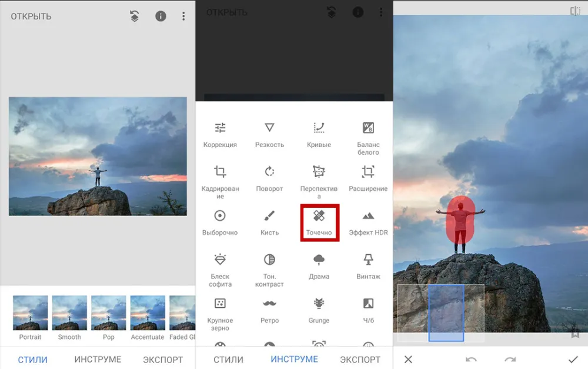Switch to ИНСТРУМЕ tab in left screen
588x369 pixels.
(98, 359)
